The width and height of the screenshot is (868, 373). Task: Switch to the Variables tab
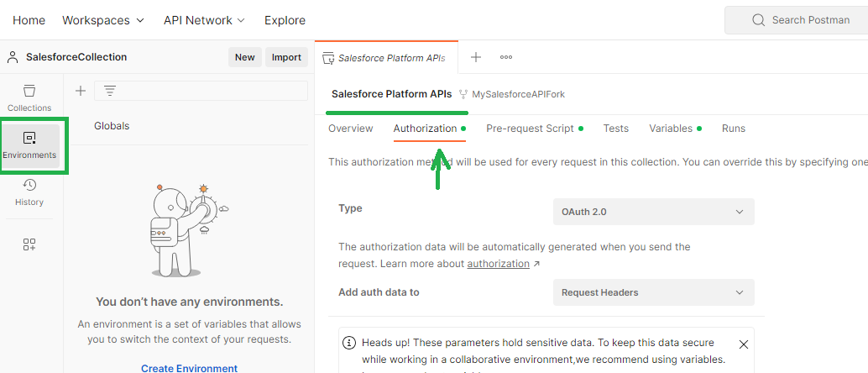pyautogui.click(x=676, y=129)
